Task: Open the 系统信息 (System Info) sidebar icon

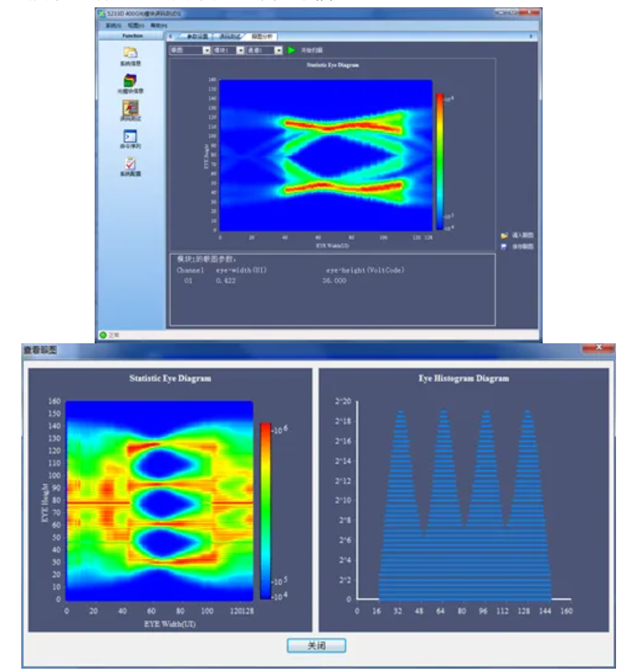Action: (130, 53)
